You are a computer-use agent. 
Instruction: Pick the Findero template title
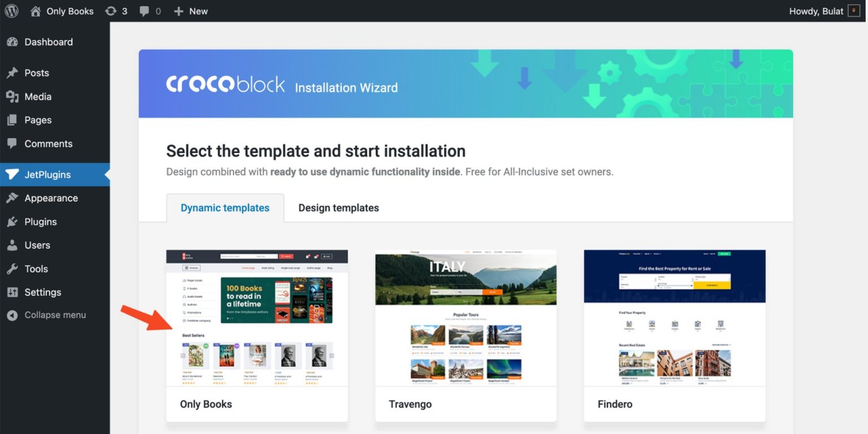[615, 404]
